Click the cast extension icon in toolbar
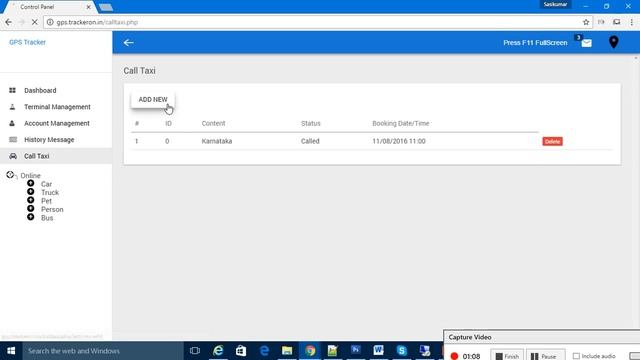The image size is (640, 360). [617, 22]
